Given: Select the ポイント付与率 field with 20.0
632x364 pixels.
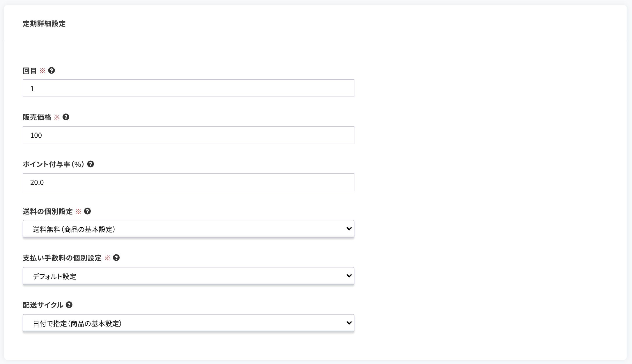Looking at the screenshot, I should pyautogui.click(x=189, y=182).
